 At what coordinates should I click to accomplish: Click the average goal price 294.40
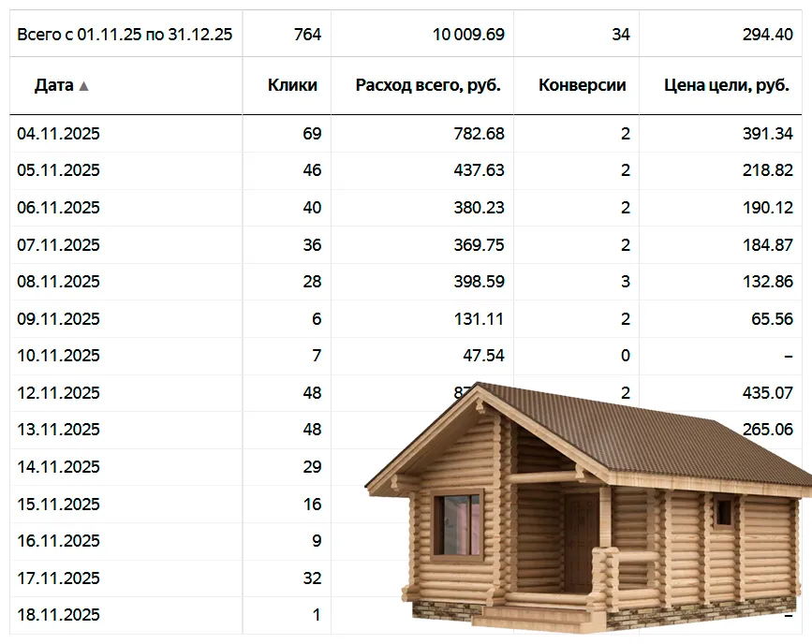point(768,35)
